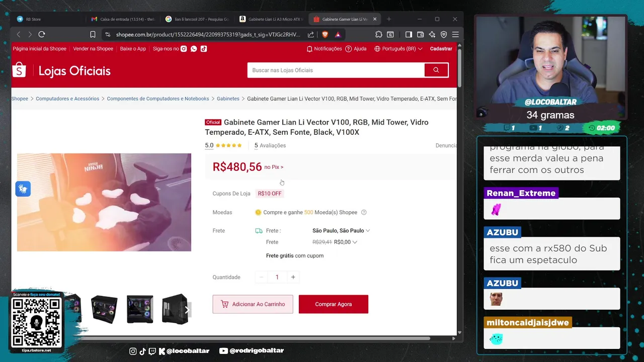This screenshot has width=644, height=362.
Task: Open the Brave VPN icon
Action: 444,34
